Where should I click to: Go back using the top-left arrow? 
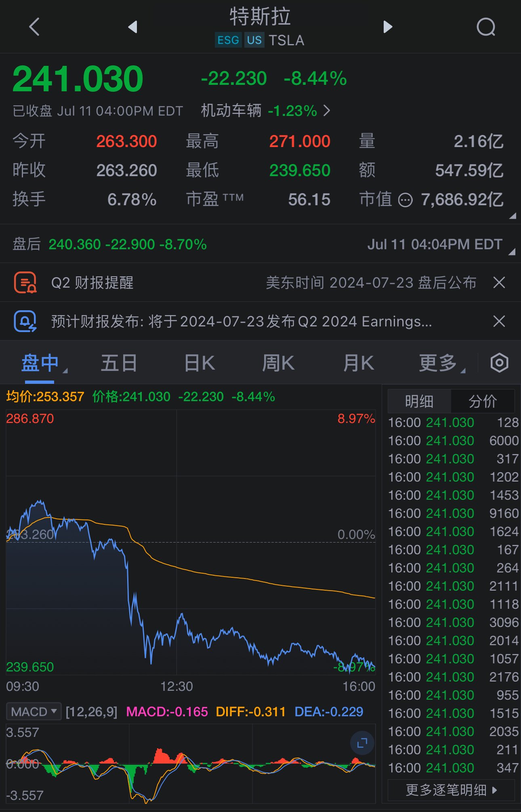[34, 27]
